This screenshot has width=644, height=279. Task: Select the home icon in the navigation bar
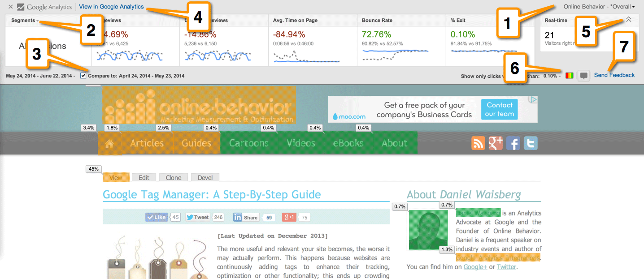109,143
